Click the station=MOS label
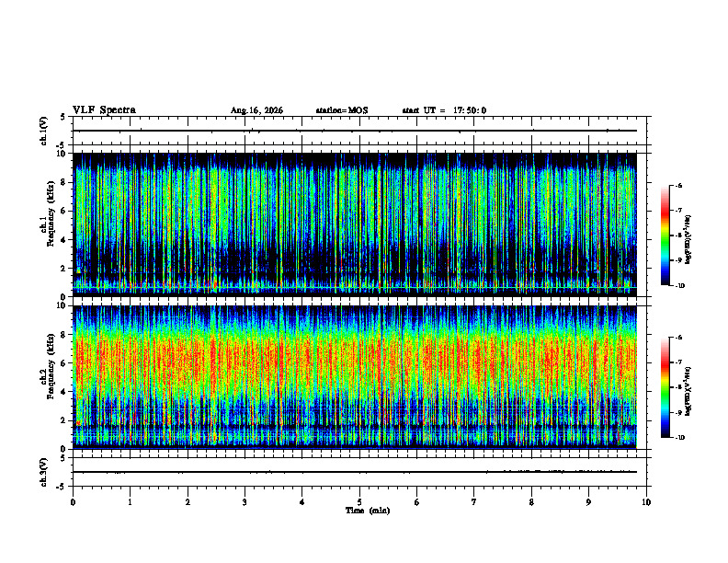 pos(342,110)
